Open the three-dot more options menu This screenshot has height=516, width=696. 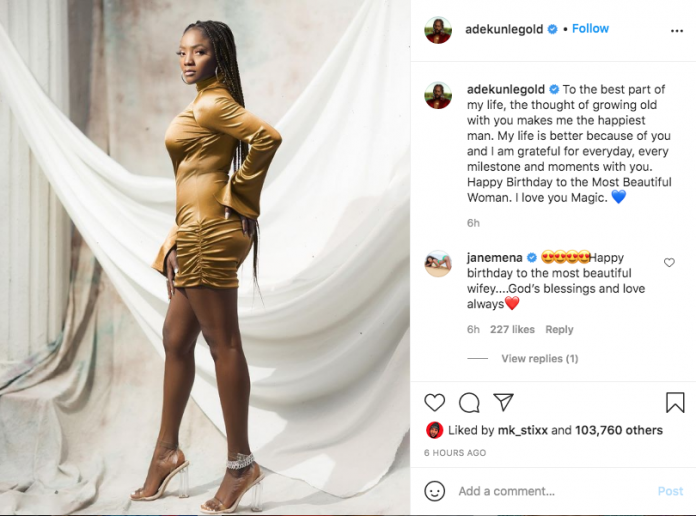(676, 31)
